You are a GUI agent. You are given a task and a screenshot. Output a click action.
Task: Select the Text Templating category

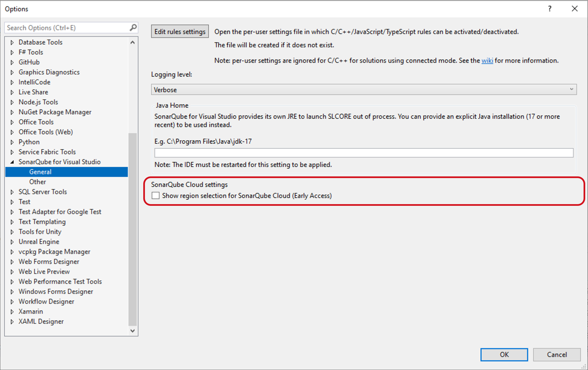point(42,222)
